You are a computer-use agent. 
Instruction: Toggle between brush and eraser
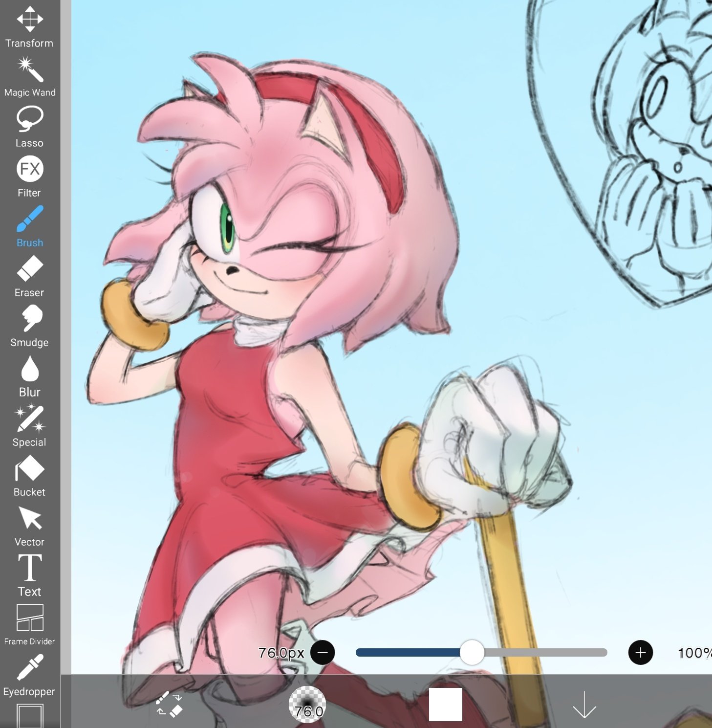tap(169, 704)
